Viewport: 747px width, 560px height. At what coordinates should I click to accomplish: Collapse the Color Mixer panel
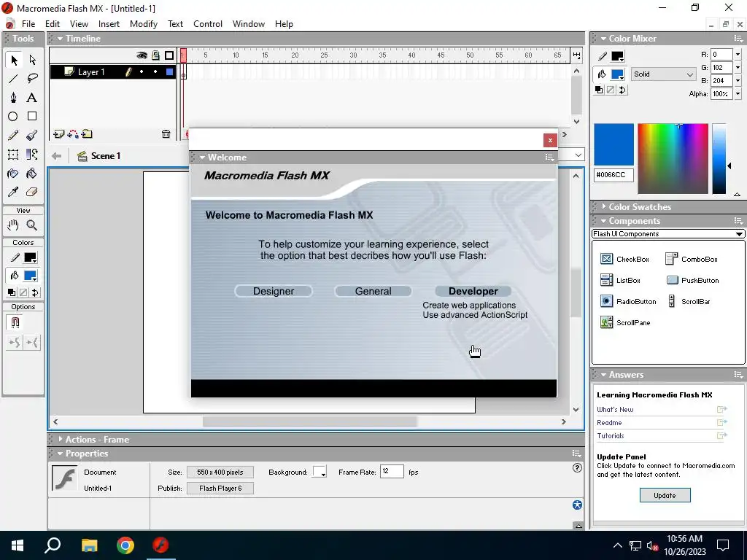coord(603,39)
